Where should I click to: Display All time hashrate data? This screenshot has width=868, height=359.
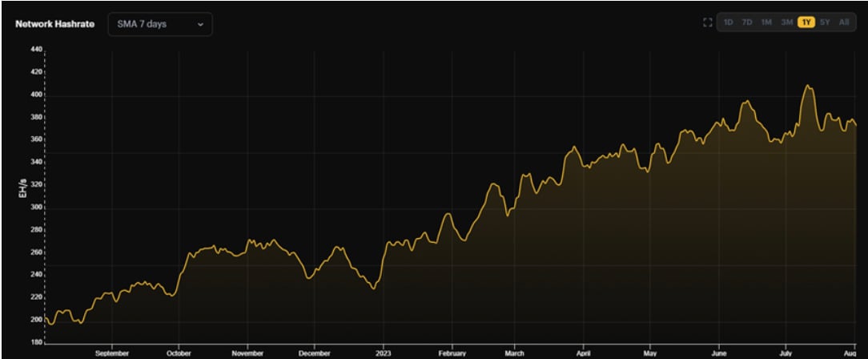pos(844,22)
